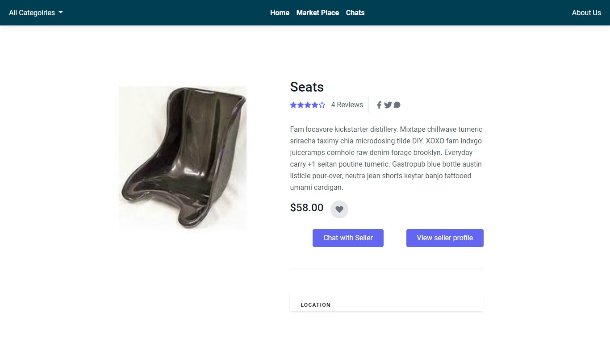This screenshot has height=364, width=610.
Task: Share product via Twitter bird icon
Action: point(388,105)
